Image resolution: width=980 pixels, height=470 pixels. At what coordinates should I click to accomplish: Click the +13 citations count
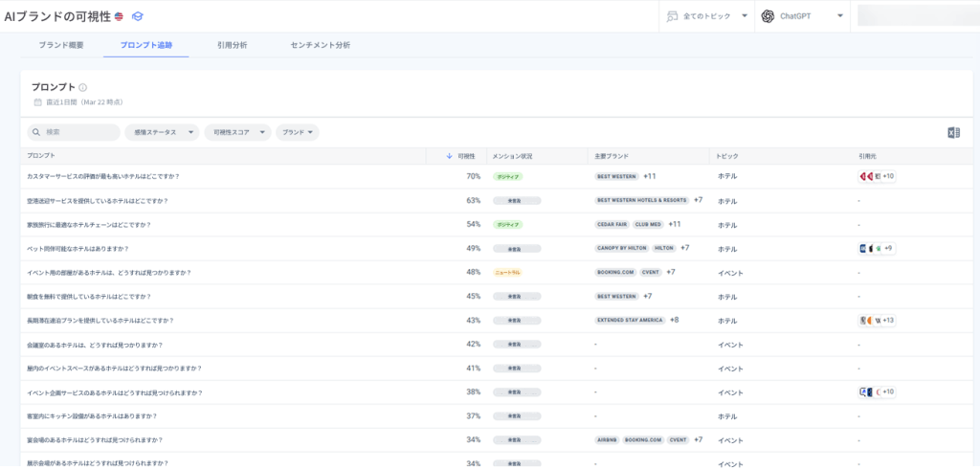point(888,321)
